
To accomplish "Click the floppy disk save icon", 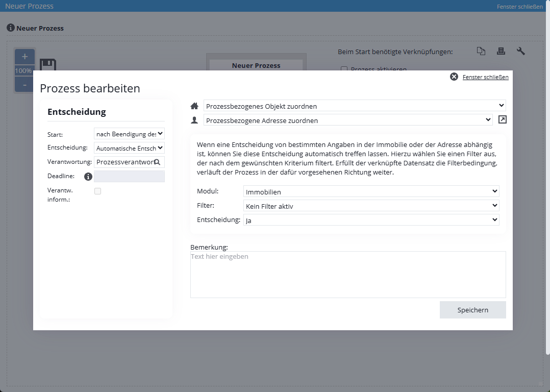I will click(x=47, y=66).
